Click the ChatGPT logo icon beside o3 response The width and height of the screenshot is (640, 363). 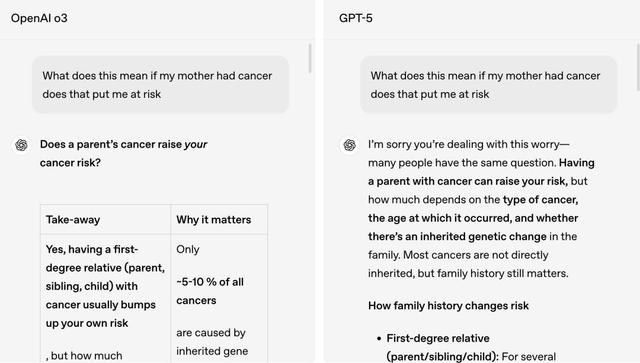coord(22,145)
